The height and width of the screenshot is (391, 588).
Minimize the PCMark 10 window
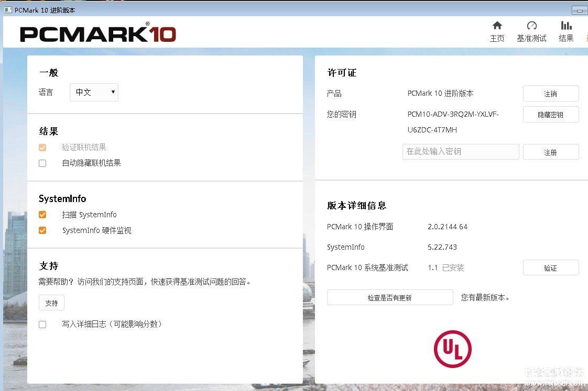(580, 10)
